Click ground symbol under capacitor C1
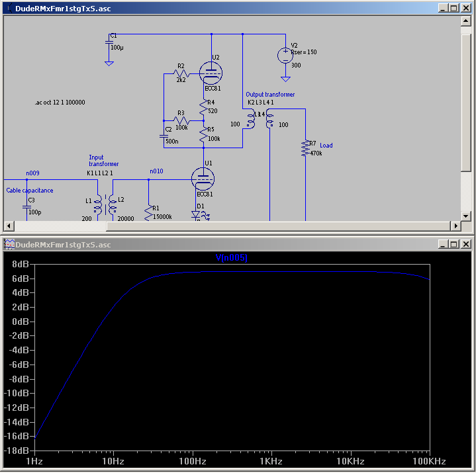This screenshot has width=476, height=473. tap(109, 64)
